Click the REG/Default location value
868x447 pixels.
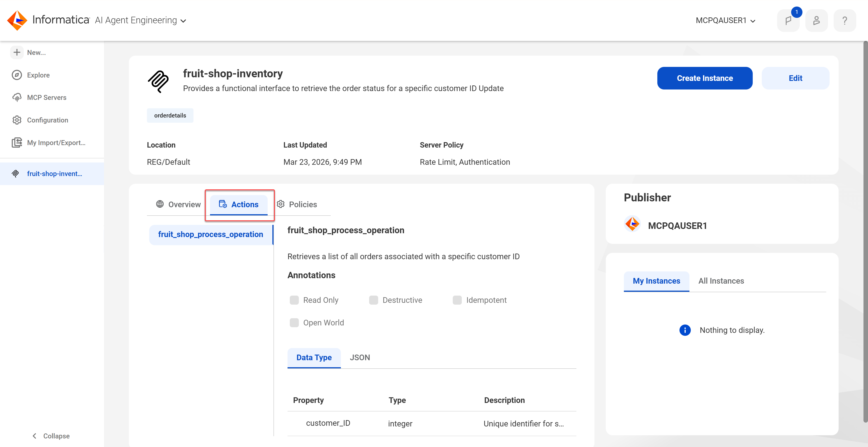(x=168, y=162)
